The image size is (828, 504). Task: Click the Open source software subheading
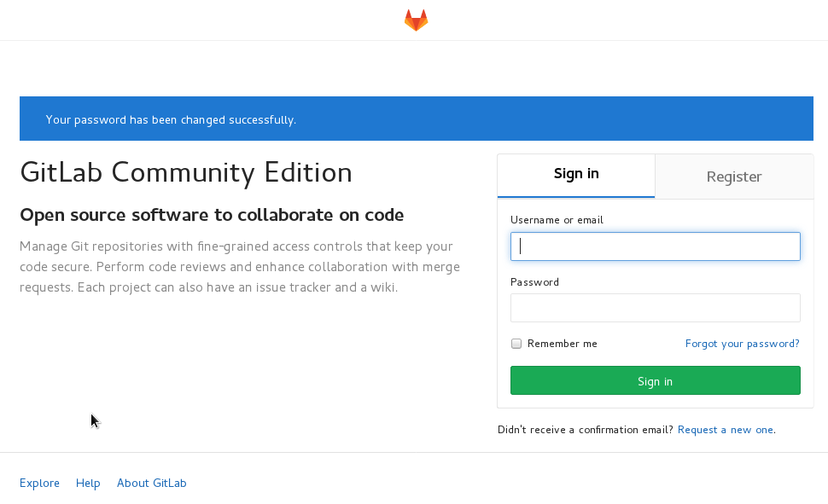point(212,215)
